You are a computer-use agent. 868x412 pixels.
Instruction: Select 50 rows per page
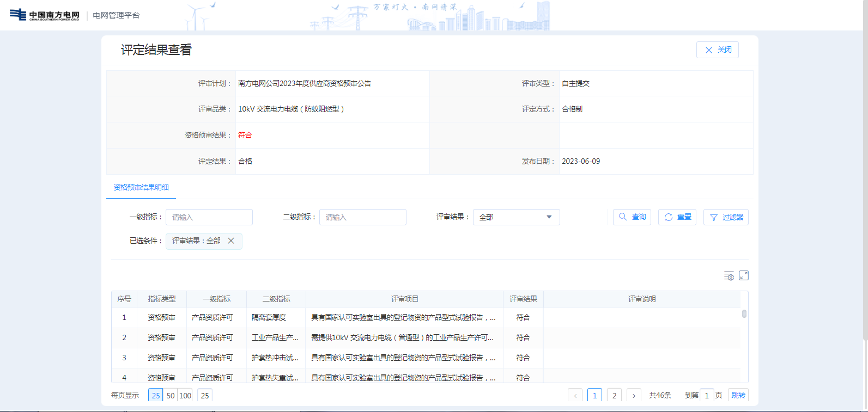[171, 396]
